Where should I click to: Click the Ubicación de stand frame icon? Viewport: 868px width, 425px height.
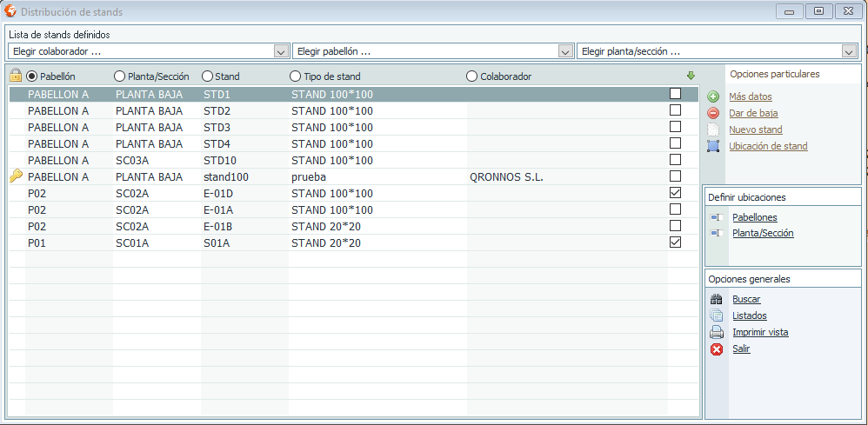tap(713, 146)
